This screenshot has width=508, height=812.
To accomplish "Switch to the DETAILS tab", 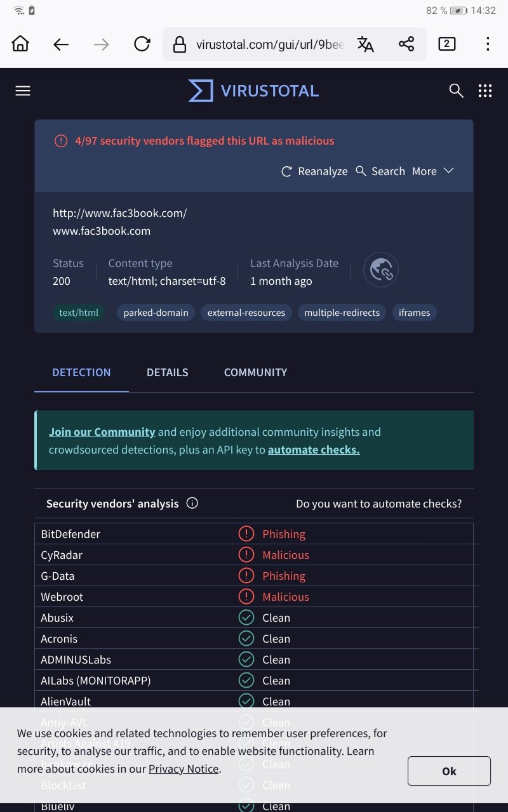I will (167, 372).
